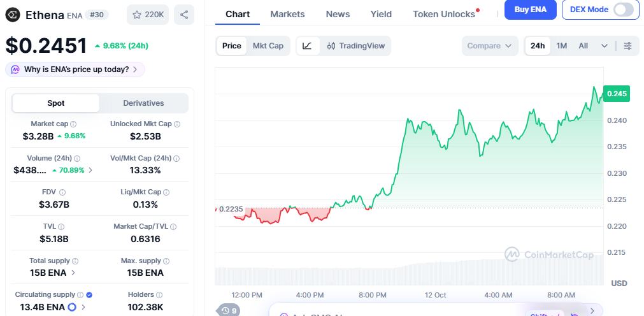
Task: Set chart range to 1M
Action: tap(561, 46)
